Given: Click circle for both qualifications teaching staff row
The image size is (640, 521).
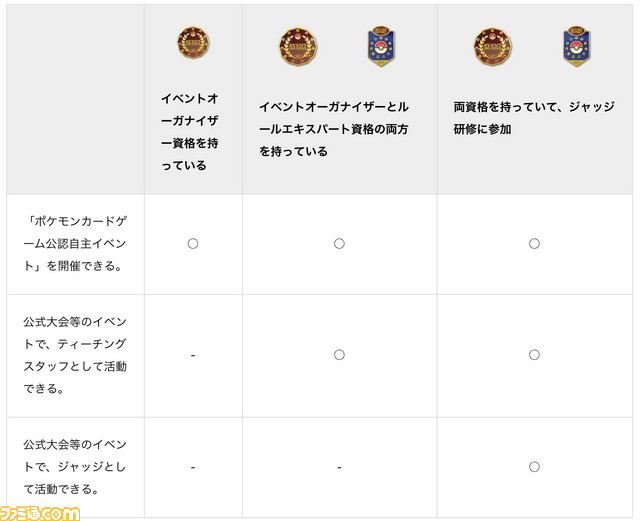Looking at the screenshot, I should 339,355.
